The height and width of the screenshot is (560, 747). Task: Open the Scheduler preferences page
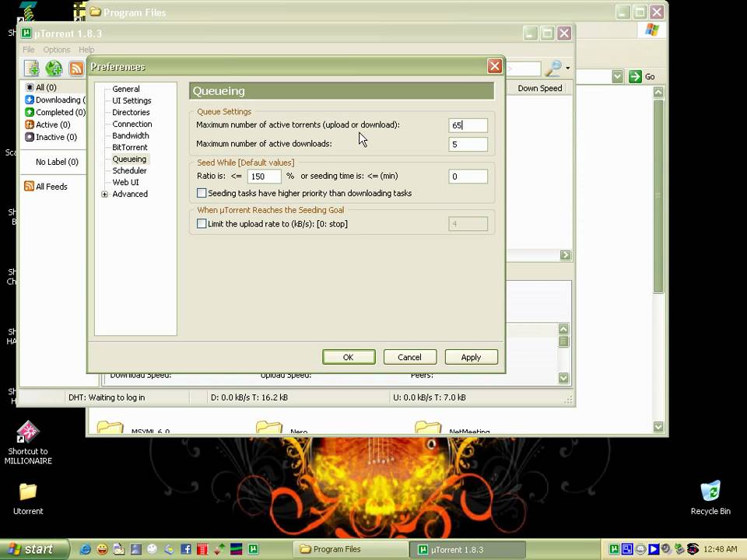click(x=129, y=170)
